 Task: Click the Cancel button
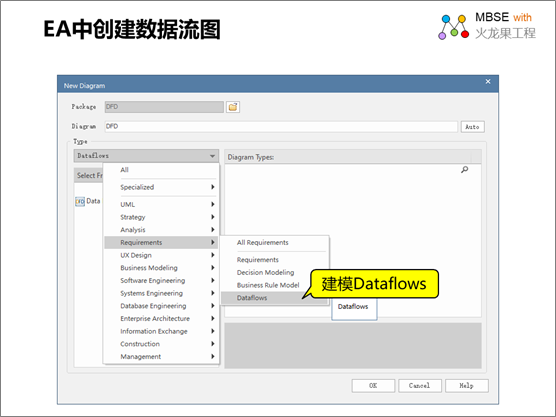tap(420, 385)
